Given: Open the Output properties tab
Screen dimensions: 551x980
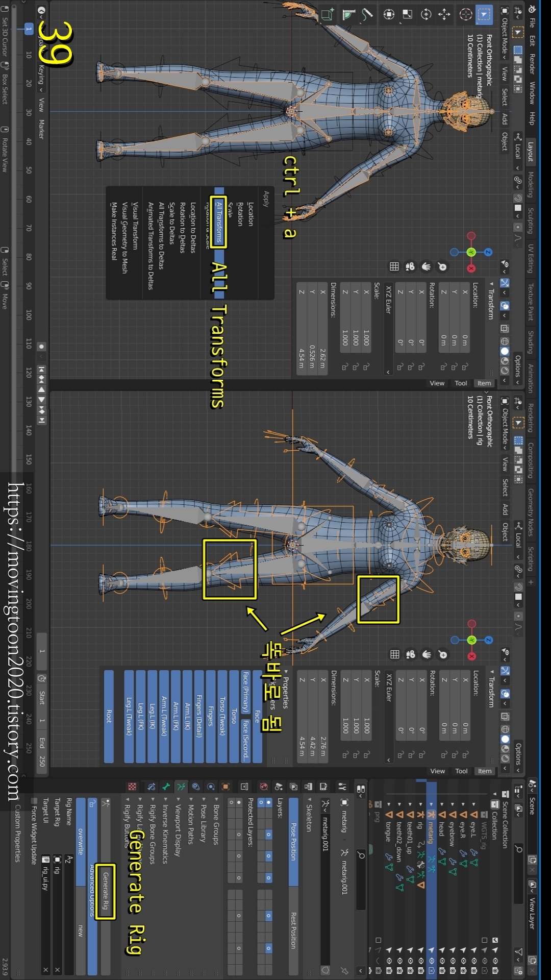Looking at the screenshot, I should coord(309,787).
